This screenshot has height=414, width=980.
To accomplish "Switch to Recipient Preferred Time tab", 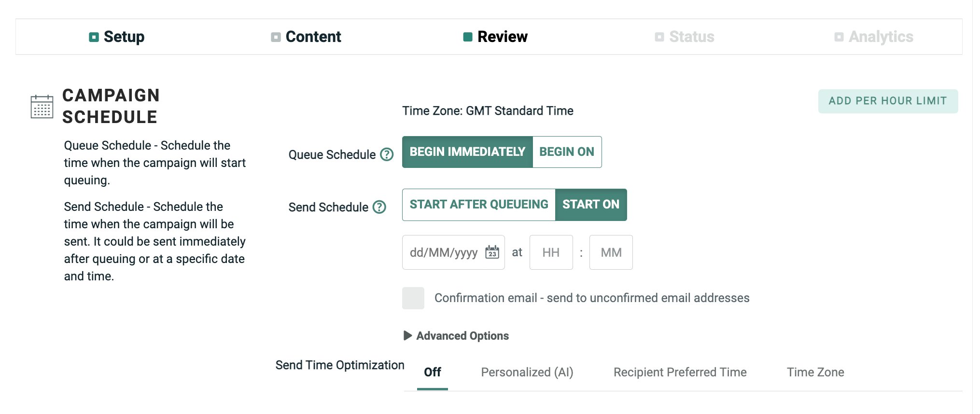I will pyautogui.click(x=680, y=373).
